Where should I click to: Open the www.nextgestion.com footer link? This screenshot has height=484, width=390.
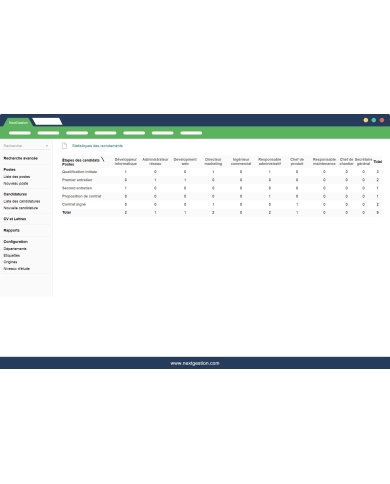point(195,363)
